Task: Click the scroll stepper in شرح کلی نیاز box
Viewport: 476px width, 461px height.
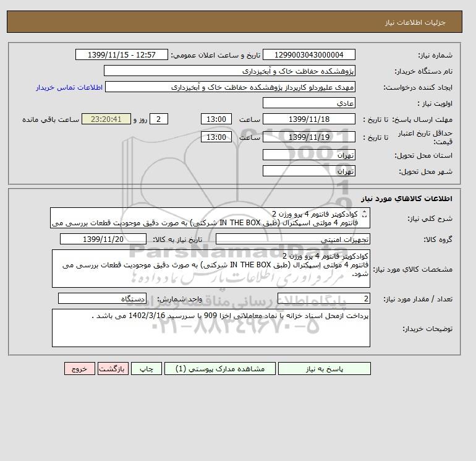Action: coord(364,214)
